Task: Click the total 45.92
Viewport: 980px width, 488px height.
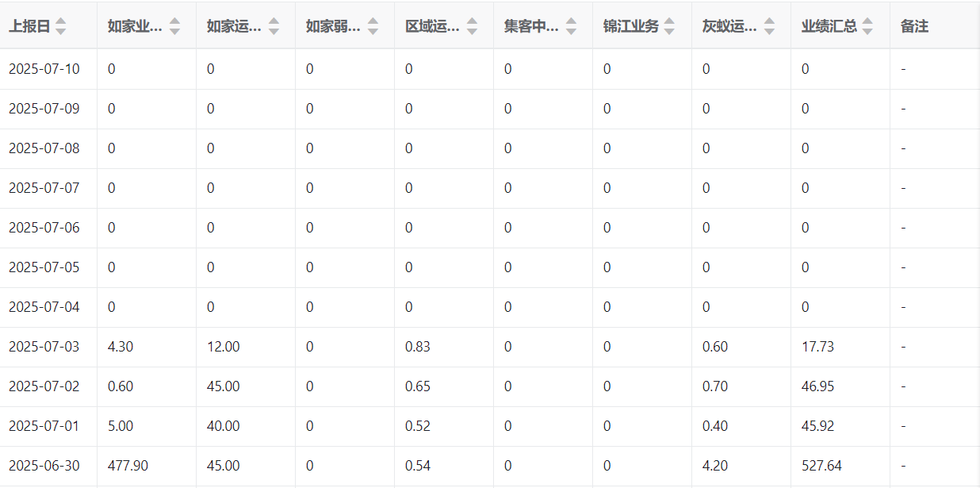Action: pyautogui.click(x=818, y=426)
